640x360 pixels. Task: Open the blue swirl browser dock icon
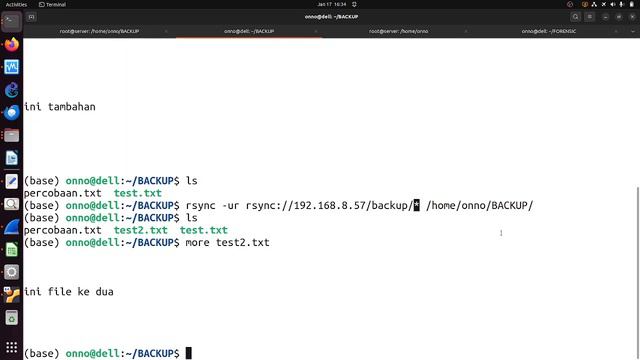pos(11,90)
